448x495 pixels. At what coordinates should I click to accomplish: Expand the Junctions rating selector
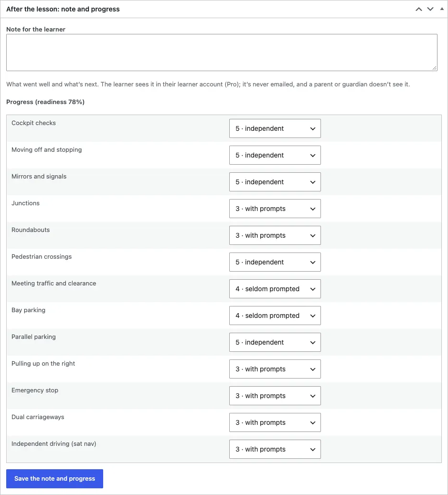click(x=275, y=209)
